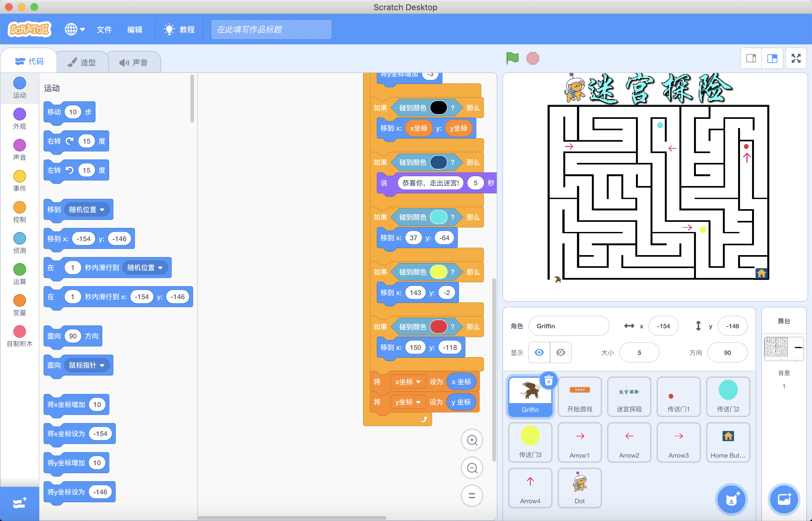This screenshot has width=812, height=521.
Task: Select the 侦测 block category
Action: 20,243
